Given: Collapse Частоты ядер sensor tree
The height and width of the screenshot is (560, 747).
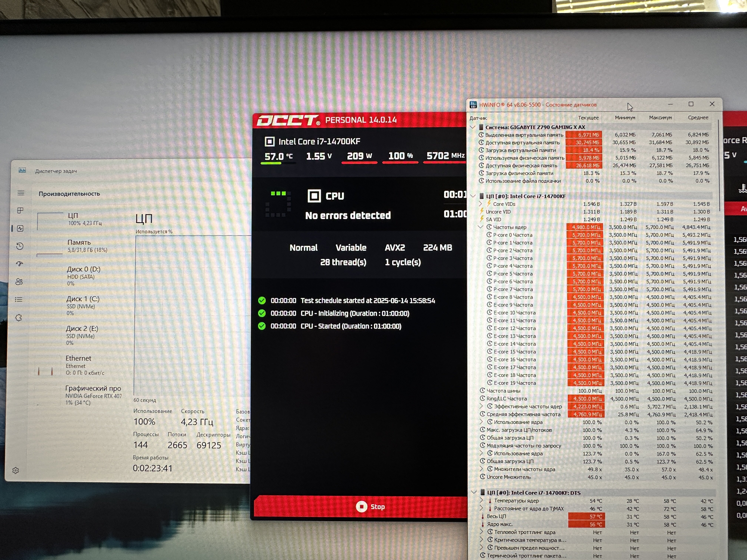Looking at the screenshot, I should (481, 227).
